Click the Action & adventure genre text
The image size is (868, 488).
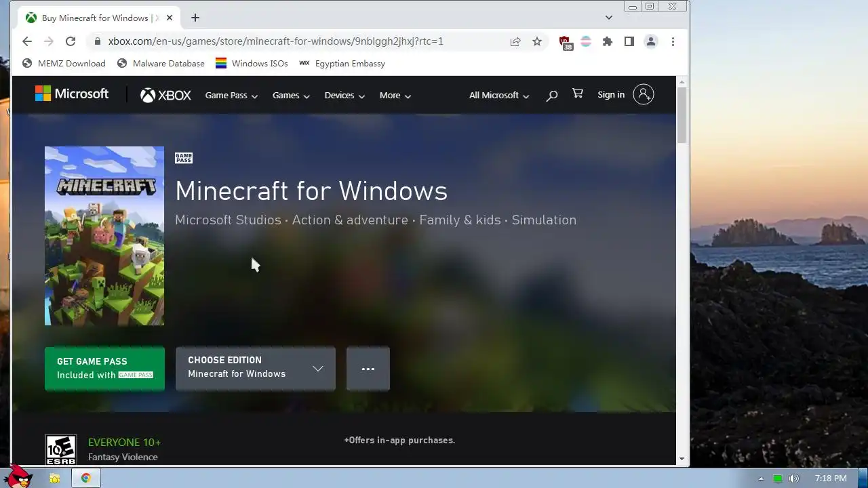point(350,220)
